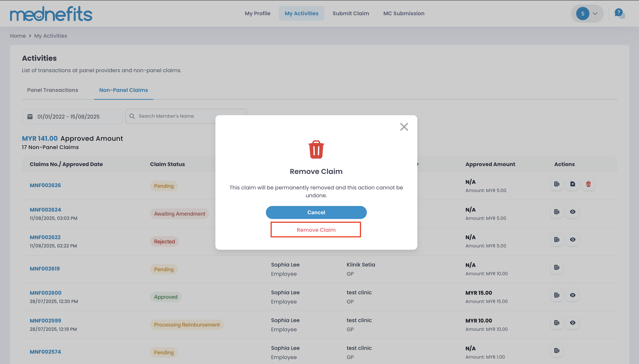Open the date range picker 01/01/2022 - 15/08/2025
This screenshot has height=364, width=639.
72,117
